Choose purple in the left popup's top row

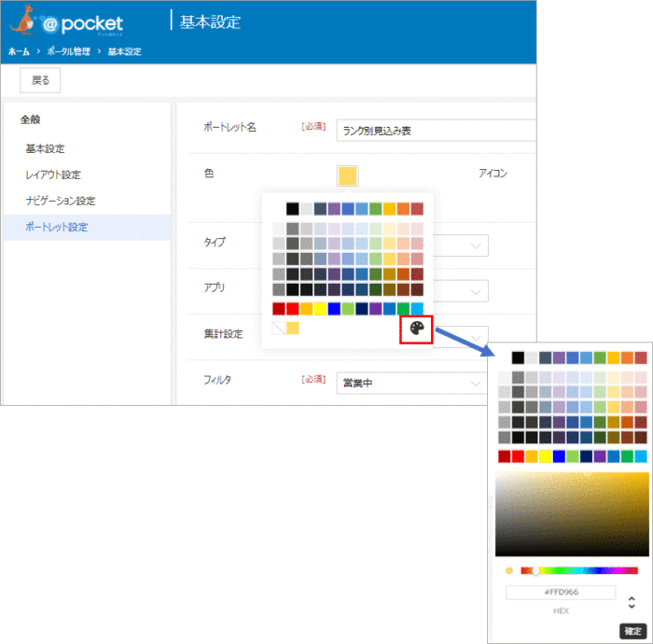click(334, 209)
